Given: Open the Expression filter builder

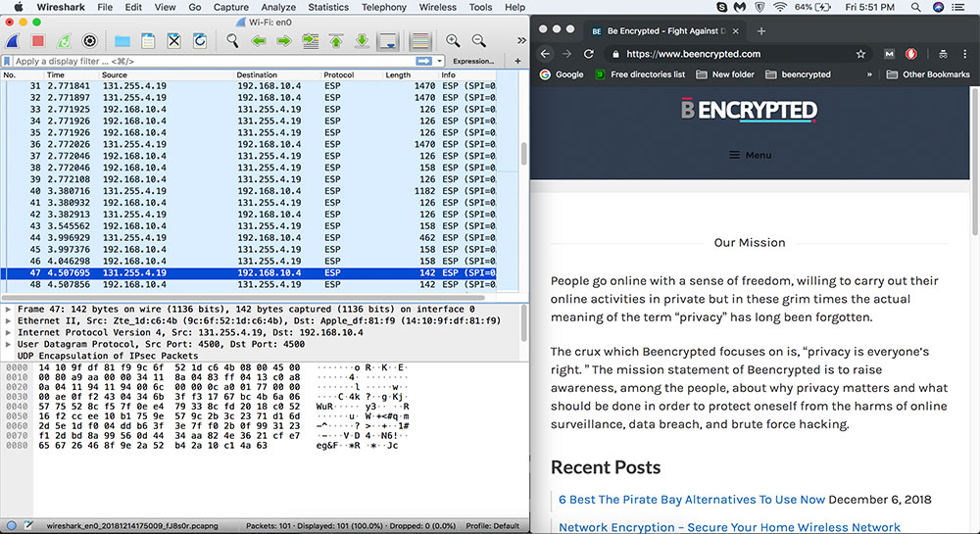Looking at the screenshot, I should click(473, 61).
